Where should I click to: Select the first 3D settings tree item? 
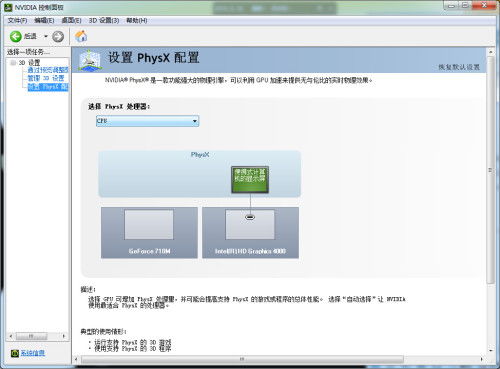coord(48,70)
